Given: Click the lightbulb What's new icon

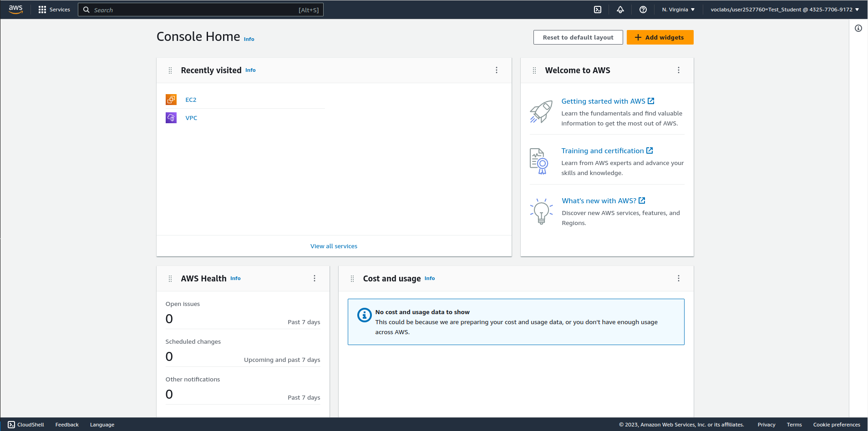Looking at the screenshot, I should pos(541,211).
